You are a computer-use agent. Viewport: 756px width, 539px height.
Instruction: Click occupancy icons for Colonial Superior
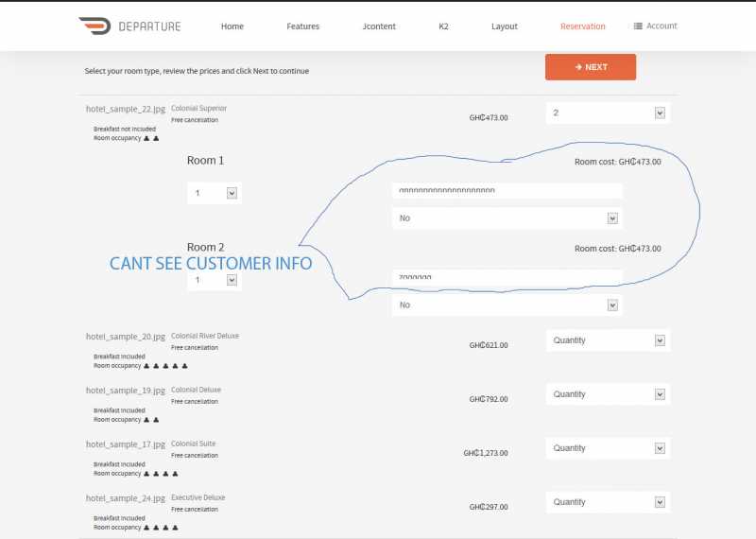[x=151, y=138]
